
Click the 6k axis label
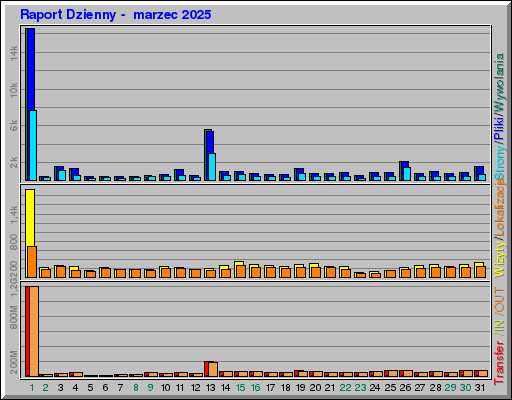click(x=13, y=125)
